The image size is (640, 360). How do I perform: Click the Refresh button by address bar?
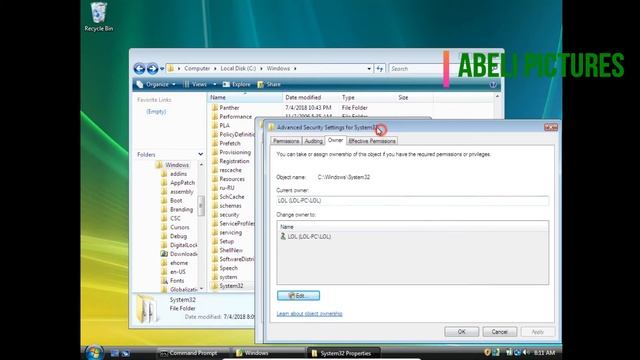tap(380, 69)
